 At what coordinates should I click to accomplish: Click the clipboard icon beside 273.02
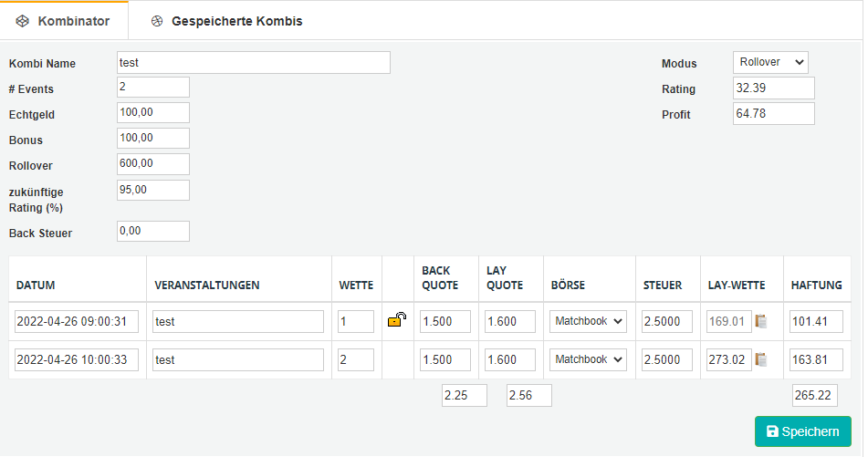tap(761, 359)
